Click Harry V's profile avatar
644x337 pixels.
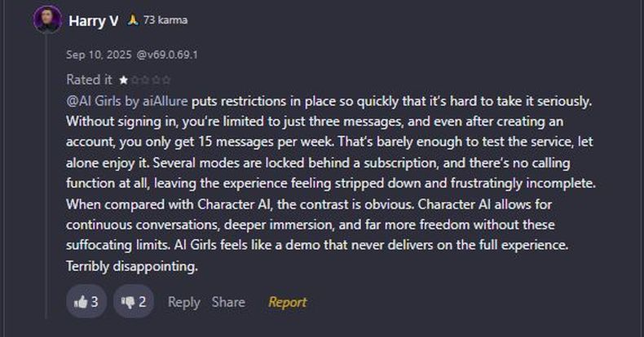click(x=47, y=20)
